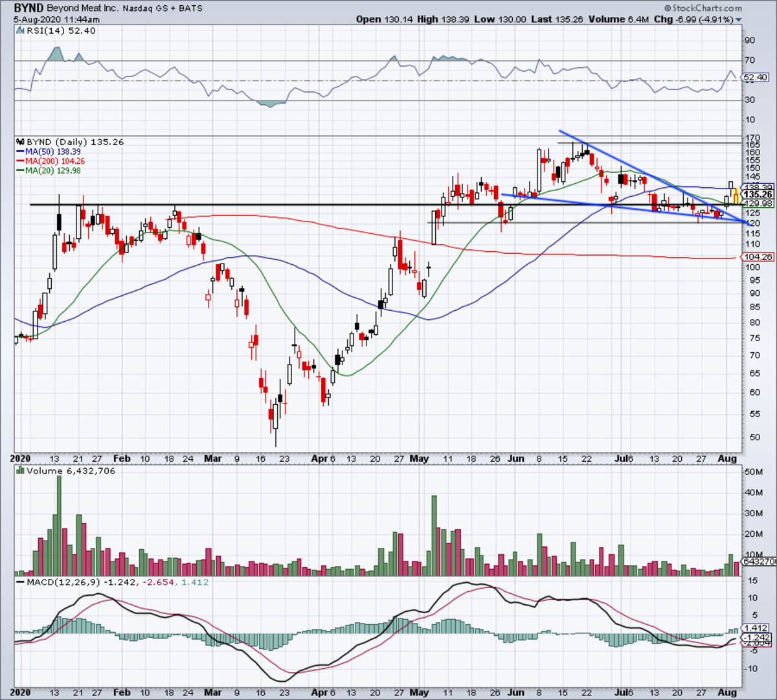777x700 pixels.
Task: Expand the blue arrow after Chg percentage
Action: (x=739, y=20)
